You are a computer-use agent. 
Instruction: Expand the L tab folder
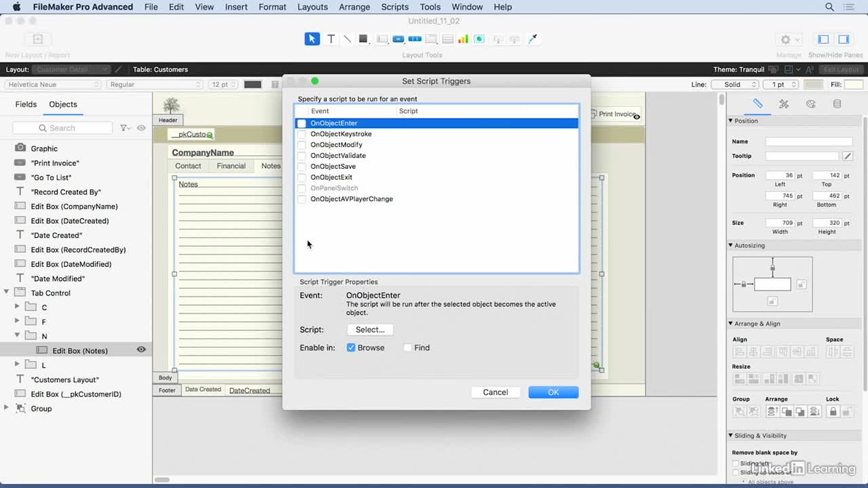(18, 365)
